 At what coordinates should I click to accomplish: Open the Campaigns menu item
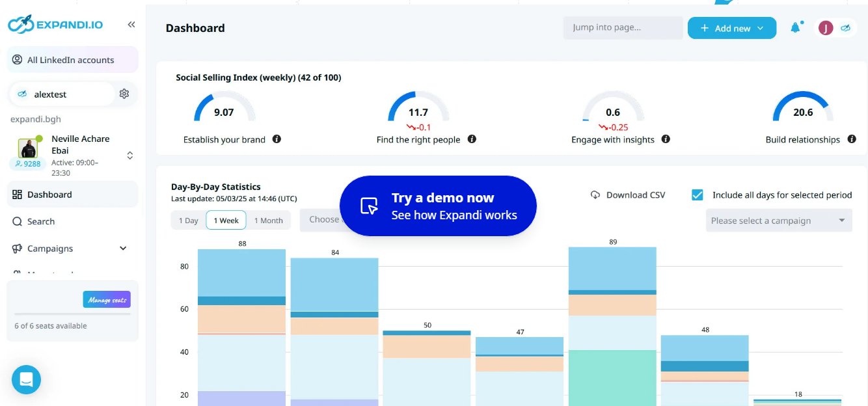pyautogui.click(x=72, y=249)
